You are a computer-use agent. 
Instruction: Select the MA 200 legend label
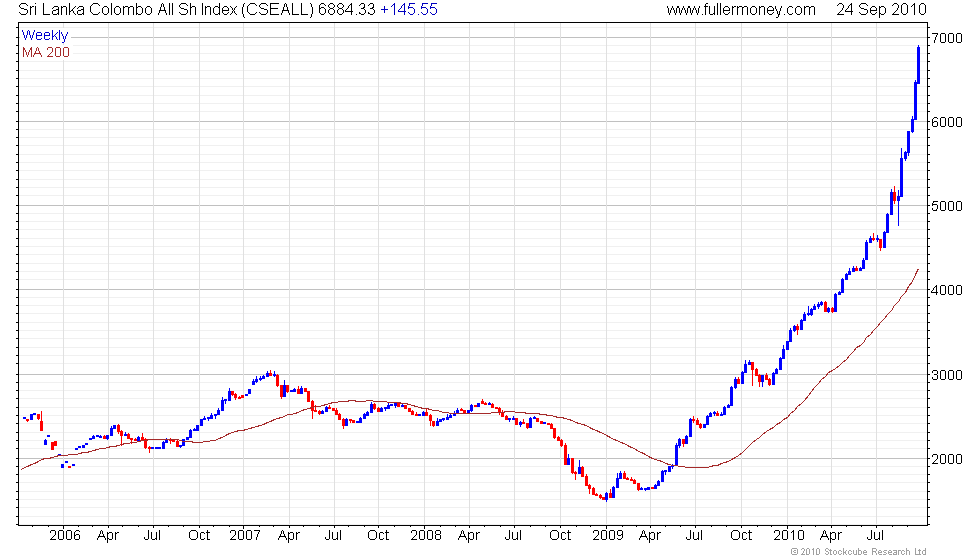[46, 52]
